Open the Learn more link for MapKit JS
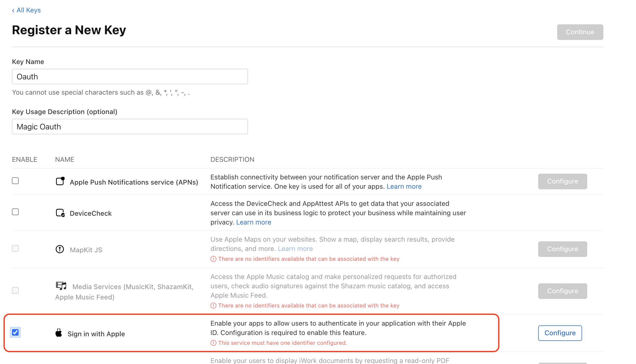The width and height of the screenshot is (636, 364). click(x=295, y=248)
